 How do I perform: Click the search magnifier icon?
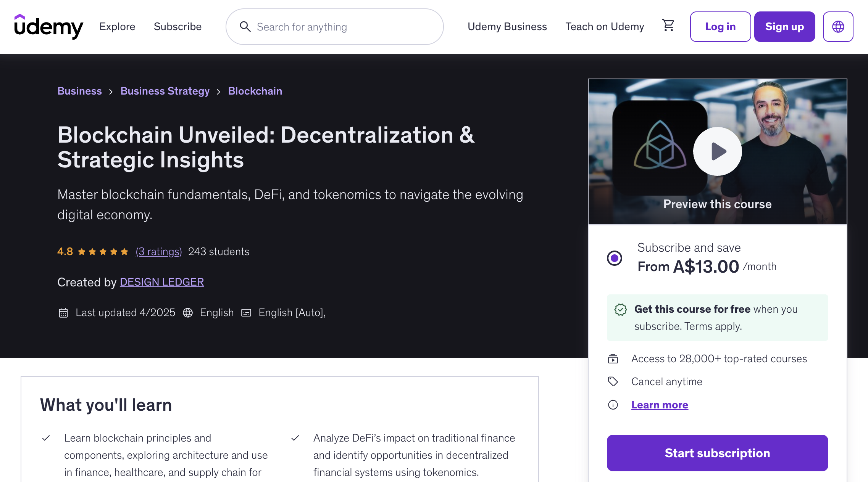pos(245,27)
